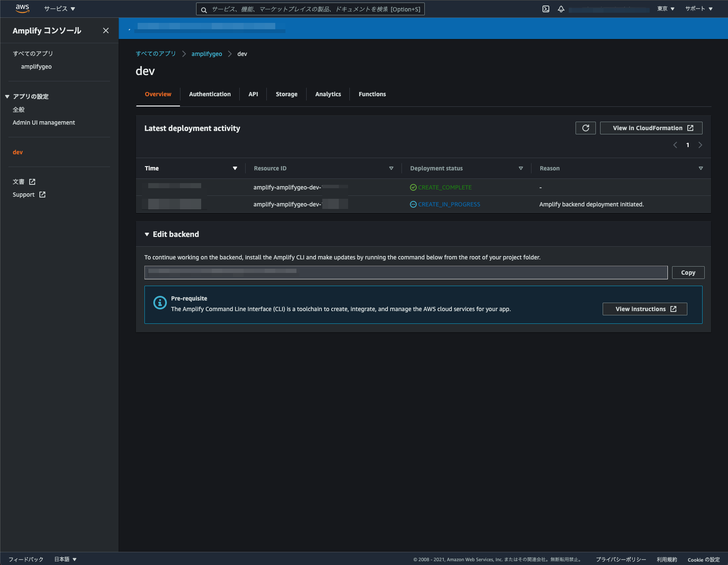Screen dimensions: 728x565
Task: Collapse the Edit backend section
Action: [x=147, y=234]
